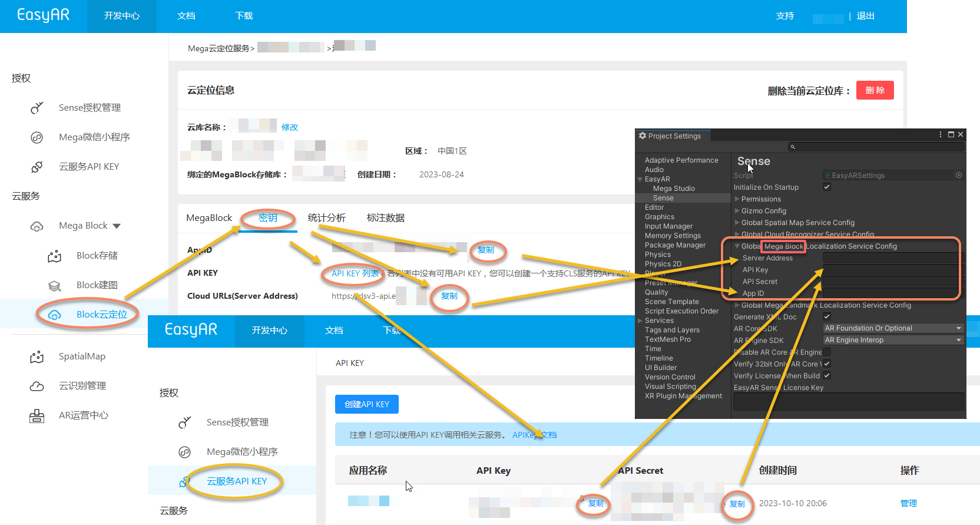Expand the Permissions foldout
980x525 pixels.
[737, 199]
